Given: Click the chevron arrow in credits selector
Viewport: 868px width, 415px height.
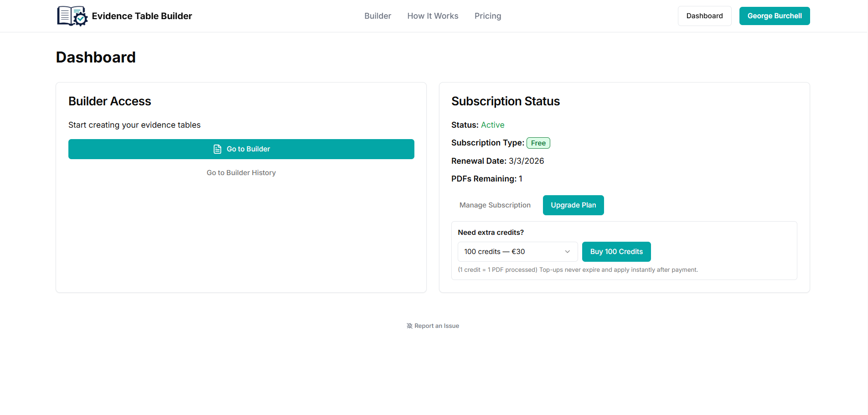Looking at the screenshot, I should click(567, 252).
